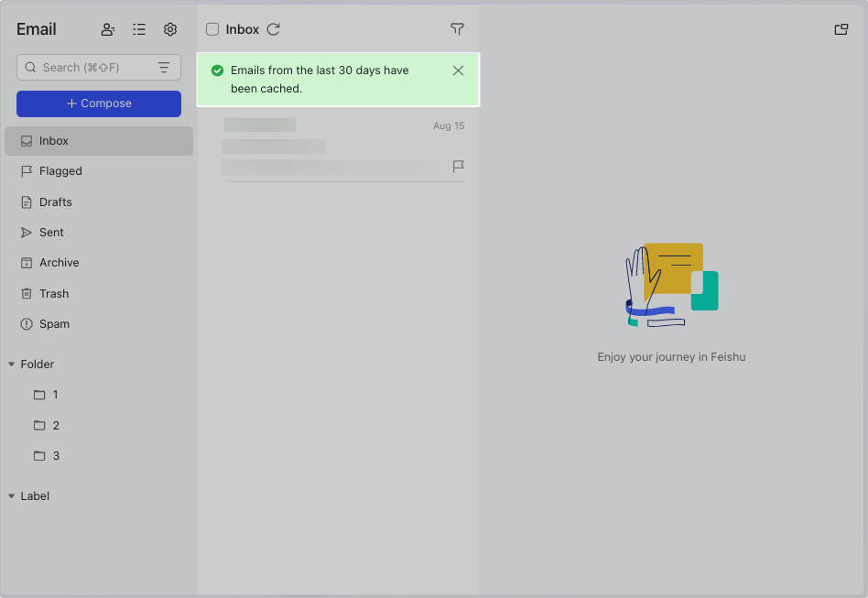868x598 pixels.
Task: Open the Spam mailbox
Action: pos(99,324)
